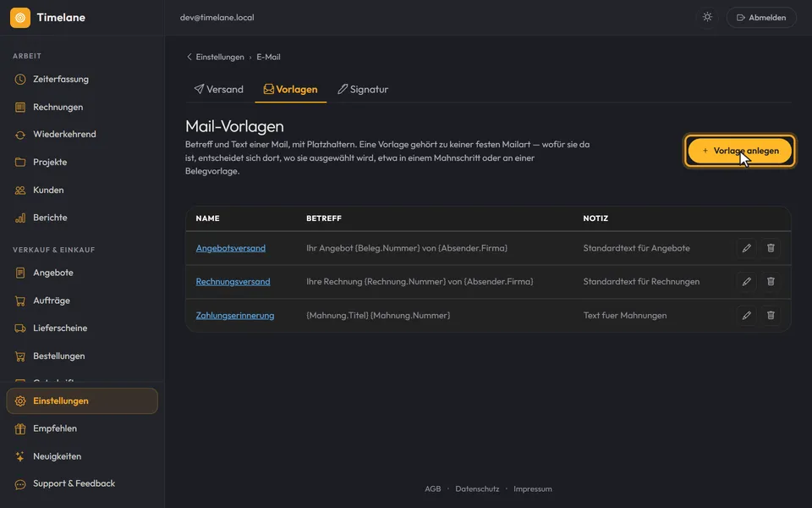Click the Timelane logo icon
812x508 pixels.
coord(20,18)
